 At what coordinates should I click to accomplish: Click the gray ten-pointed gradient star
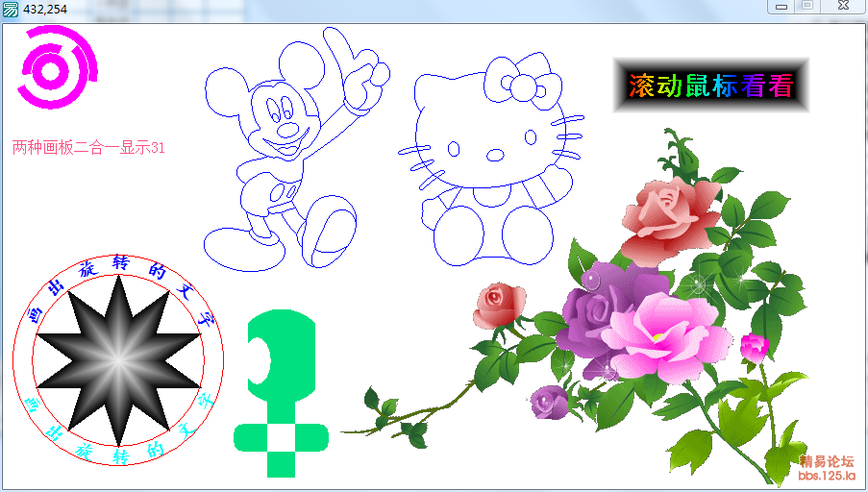click(x=117, y=360)
